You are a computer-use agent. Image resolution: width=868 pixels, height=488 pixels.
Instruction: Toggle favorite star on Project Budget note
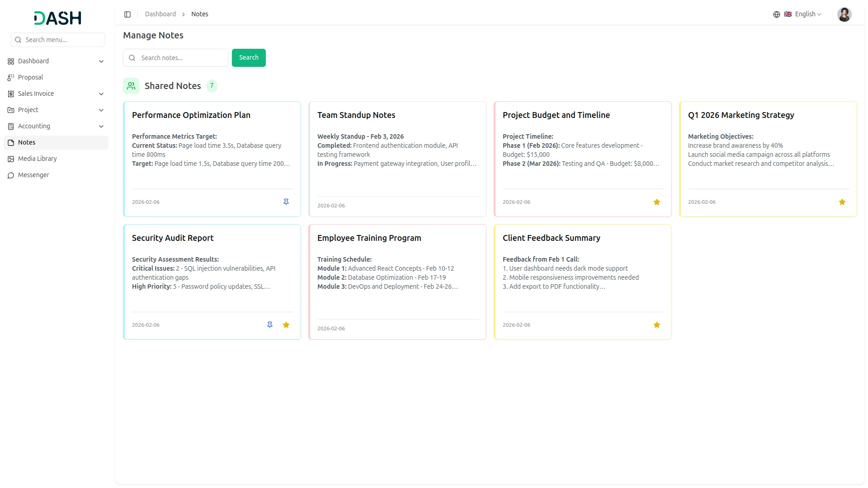[x=656, y=202]
